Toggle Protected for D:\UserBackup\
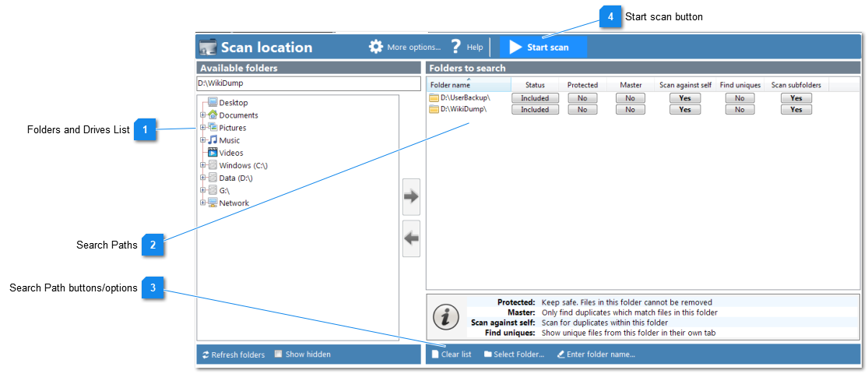The height and width of the screenshot is (374, 868). click(582, 98)
